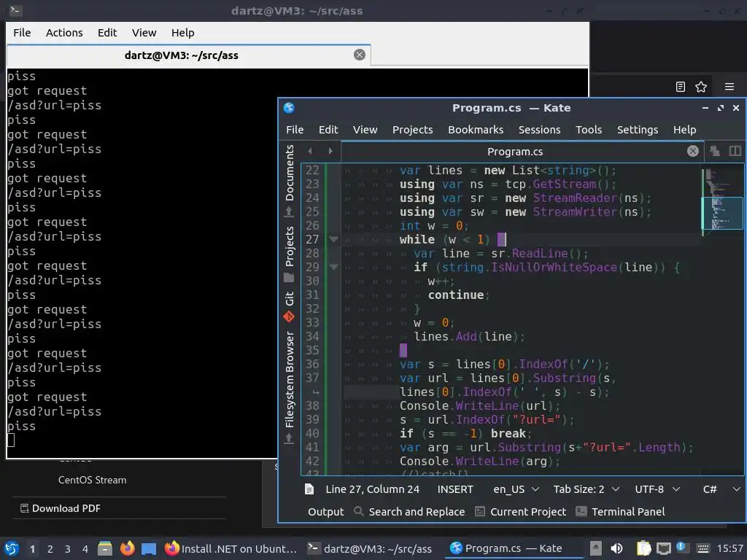Open Kate's Settings menu

coord(638,130)
